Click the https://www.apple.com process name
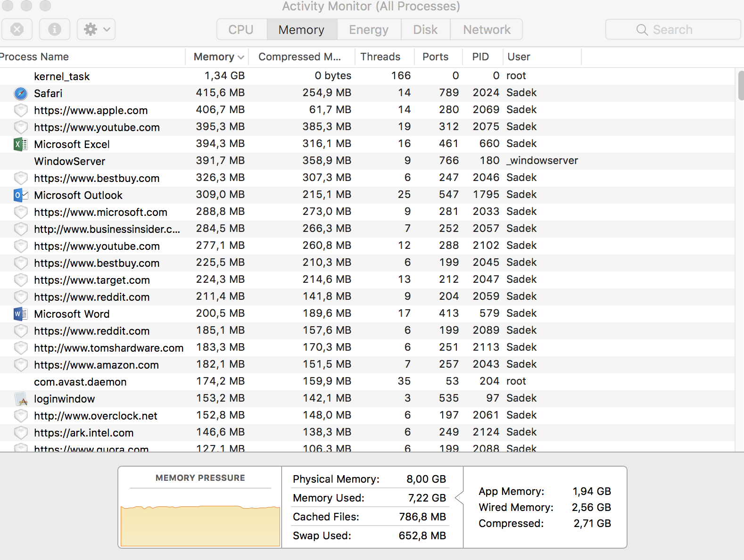This screenshot has width=744, height=560. 91,110
